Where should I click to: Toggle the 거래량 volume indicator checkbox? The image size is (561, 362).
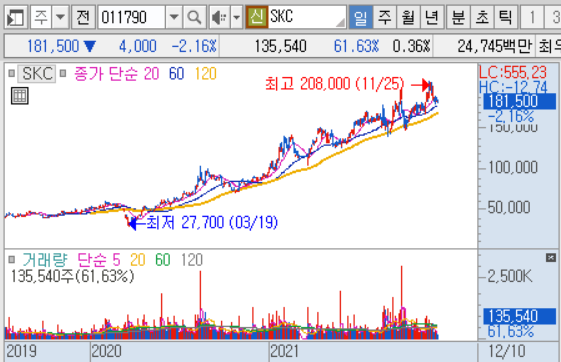pyautogui.click(x=11, y=259)
